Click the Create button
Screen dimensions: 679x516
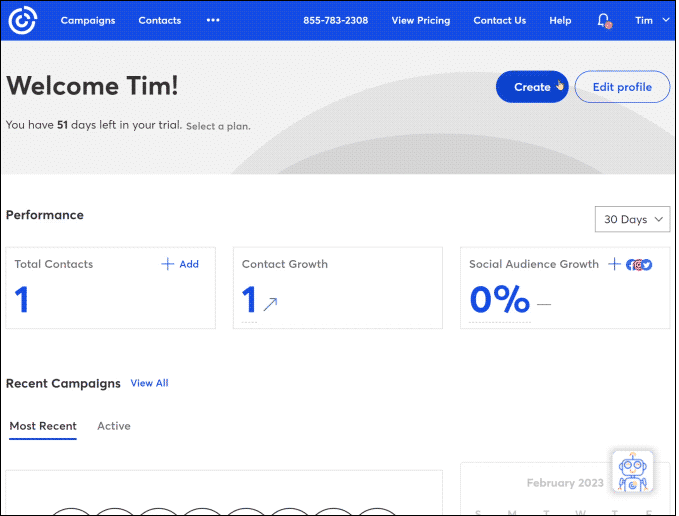pos(532,87)
